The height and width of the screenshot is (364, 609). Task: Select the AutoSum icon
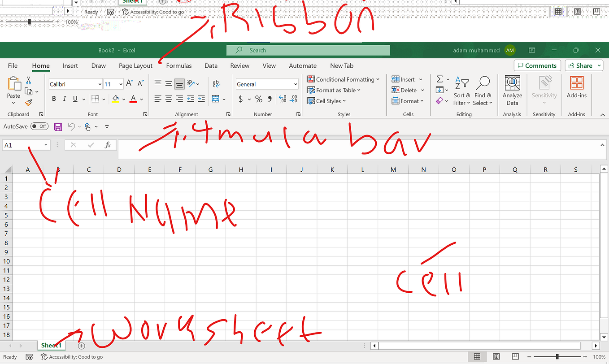pyautogui.click(x=439, y=78)
